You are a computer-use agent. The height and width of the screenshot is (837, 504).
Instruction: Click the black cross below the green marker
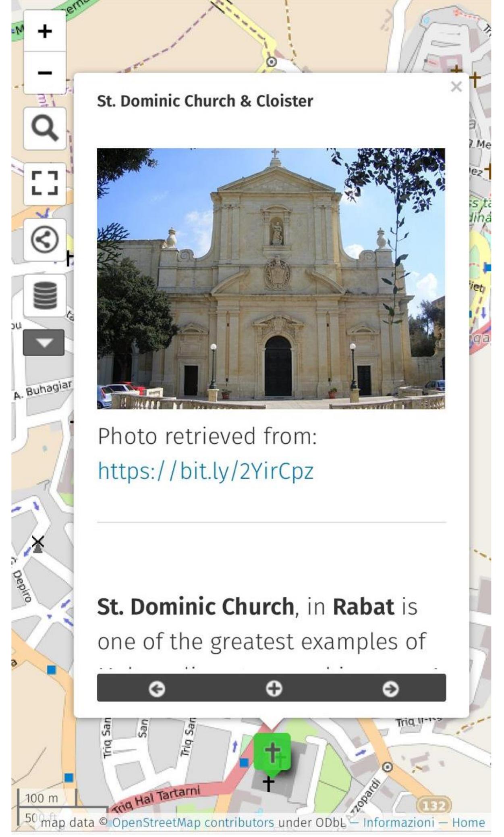[x=268, y=783]
